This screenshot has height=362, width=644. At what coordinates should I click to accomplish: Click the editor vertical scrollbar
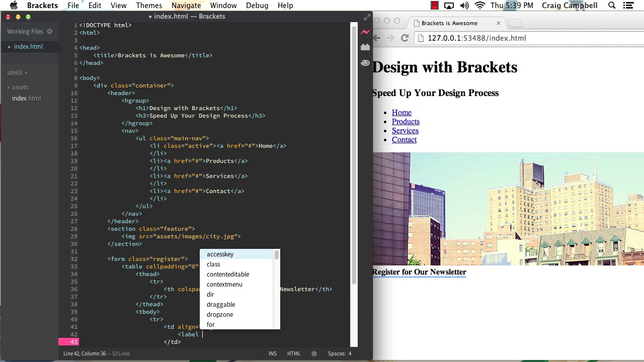(354, 156)
